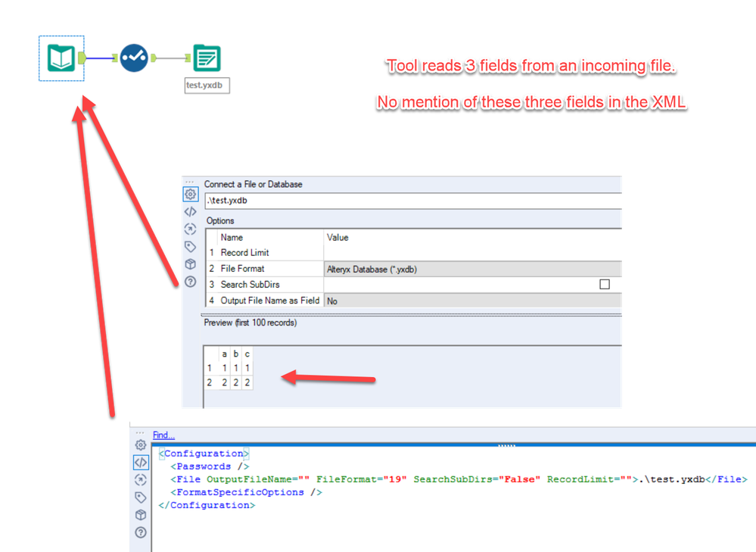Screen dimensions: 756x552
Task: Open Navigation icon in Input Data panel
Action: 191,229
